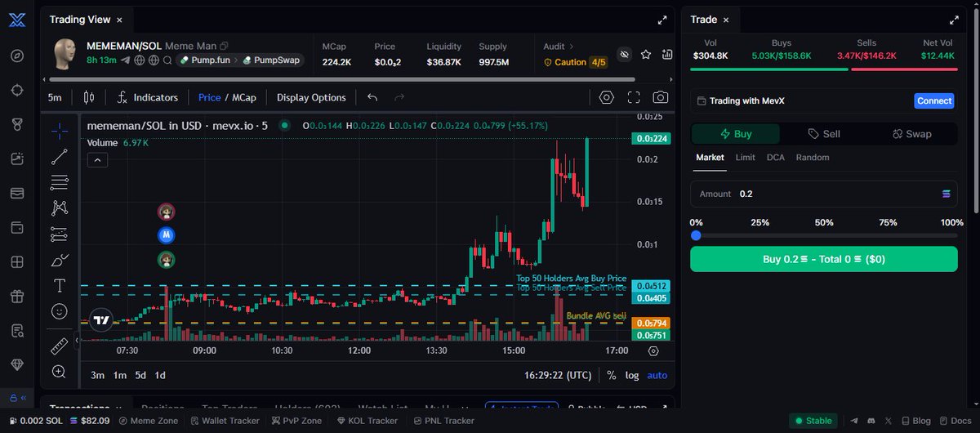The width and height of the screenshot is (980, 433).
Task: Select the Swap tab
Action: click(912, 134)
